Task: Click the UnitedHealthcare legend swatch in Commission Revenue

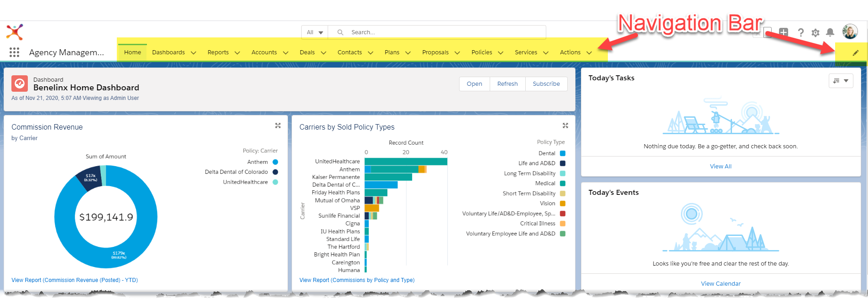Action: (x=275, y=182)
